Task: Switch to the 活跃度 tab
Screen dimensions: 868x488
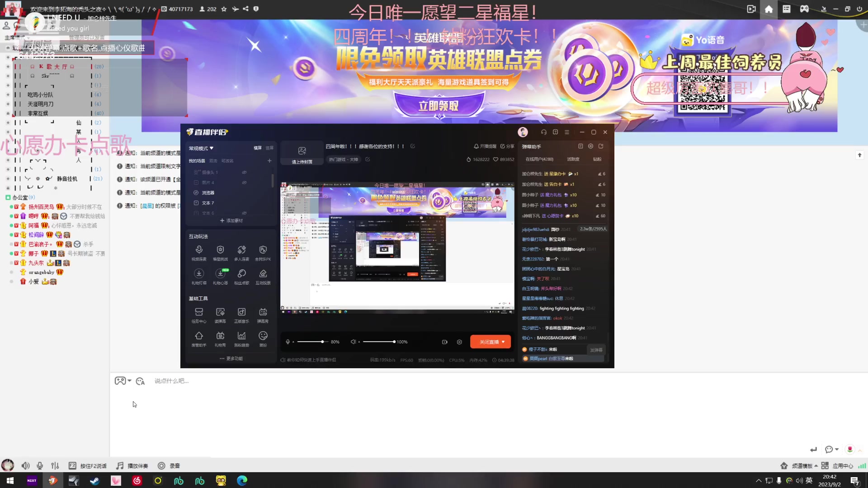Action: coord(573,159)
